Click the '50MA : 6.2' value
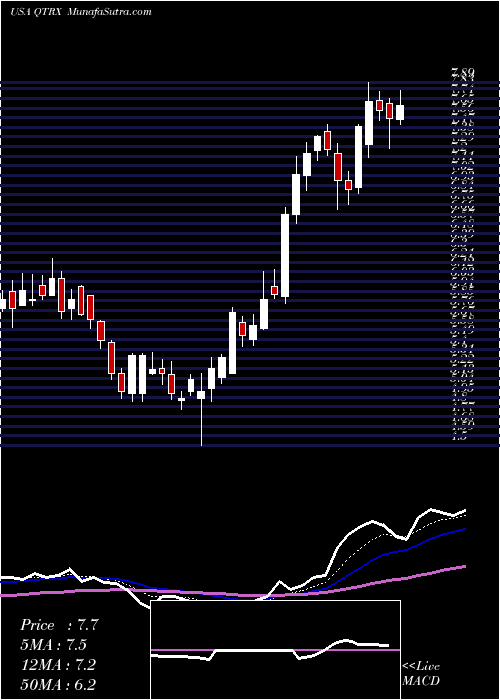The width and height of the screenshot is (500, 700). (58, 685)
